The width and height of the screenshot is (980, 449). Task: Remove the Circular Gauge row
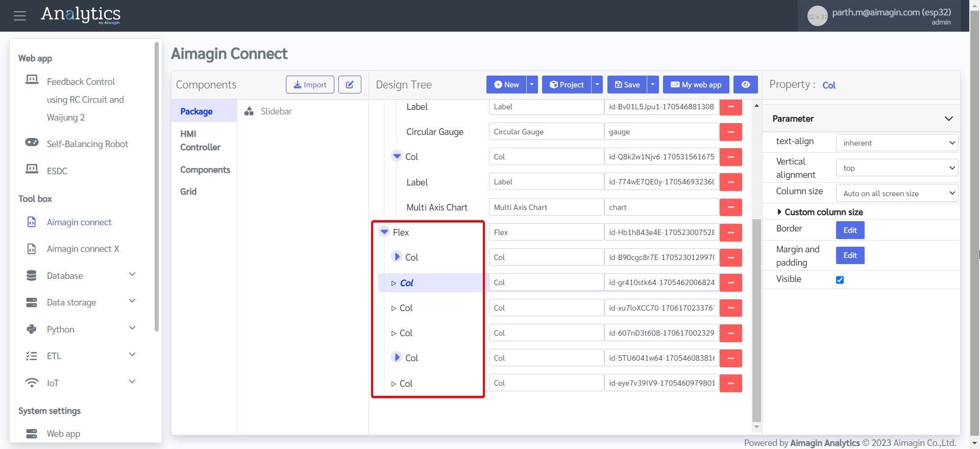(731, 132)
